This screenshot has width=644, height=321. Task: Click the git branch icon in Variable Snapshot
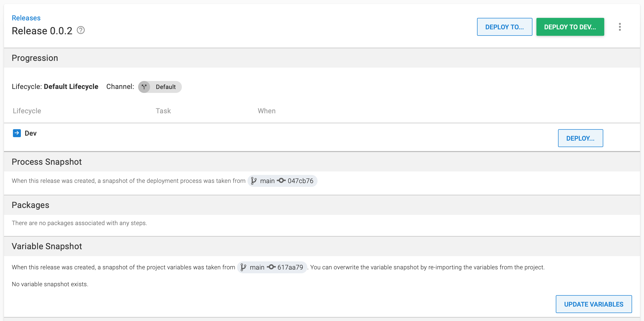pyautogui.click(x=243, y=267)
